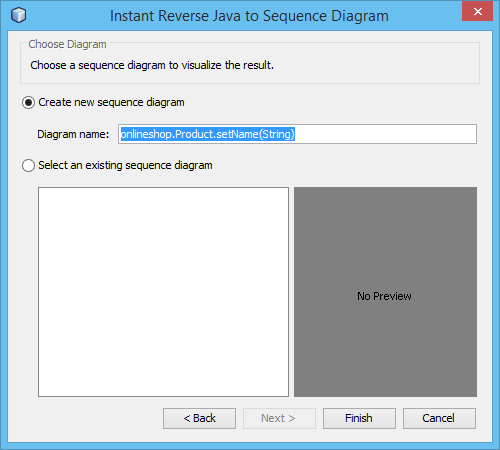This screenshot has height=450, width=500.
Task: Go to previous step with Back button
Action: [x=199, y=418]
